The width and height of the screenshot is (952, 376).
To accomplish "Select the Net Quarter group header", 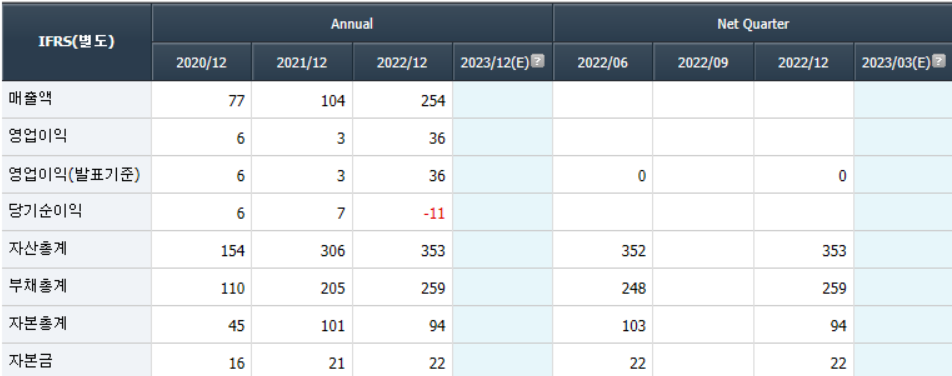I will (x=753, y=24).
